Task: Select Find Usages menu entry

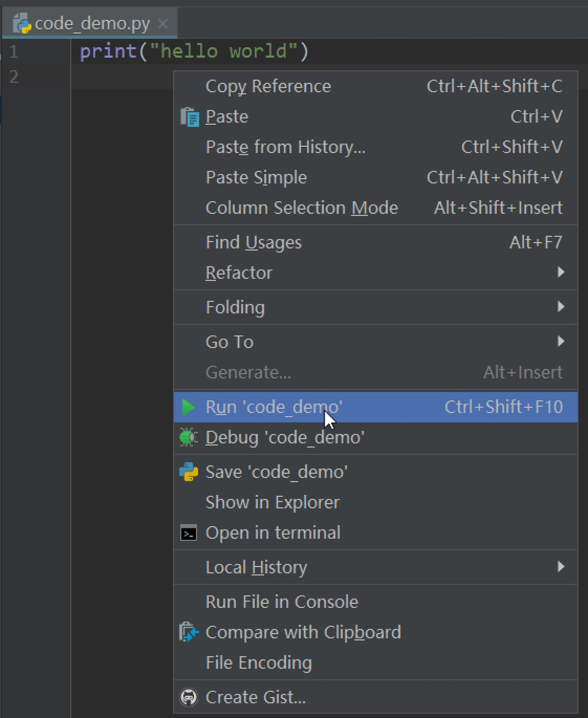Action: pyautogui.click(x=253, y=243)
